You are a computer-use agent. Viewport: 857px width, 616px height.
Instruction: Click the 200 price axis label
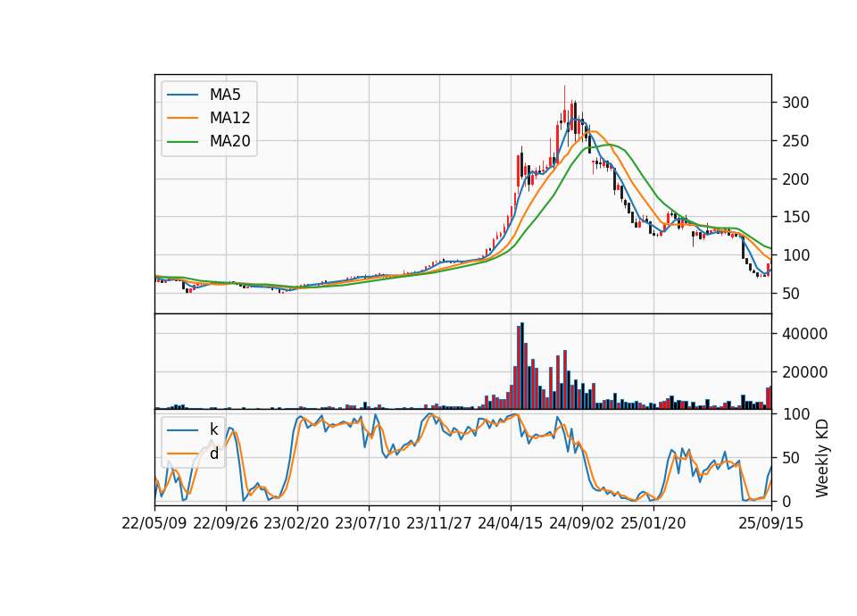[795, 179]
